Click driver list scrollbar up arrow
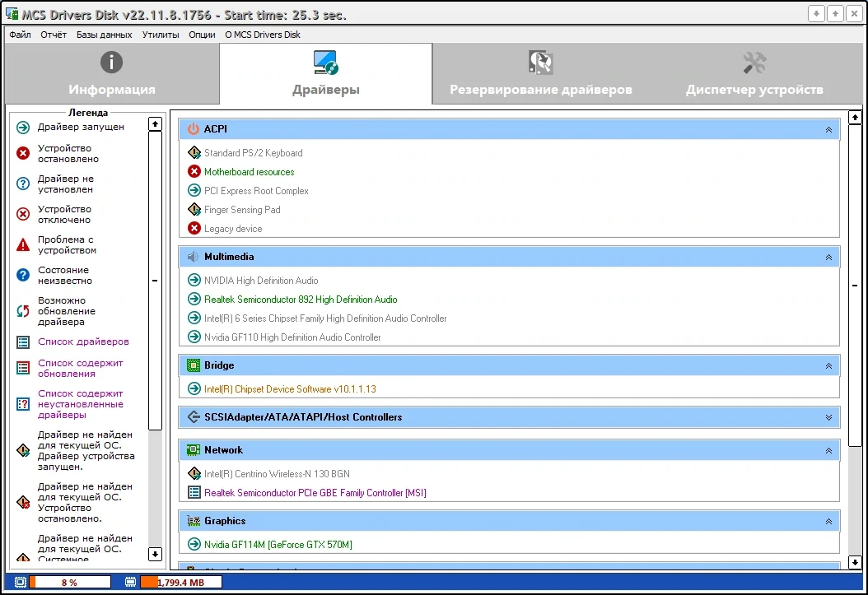 [x=855, y=117]
